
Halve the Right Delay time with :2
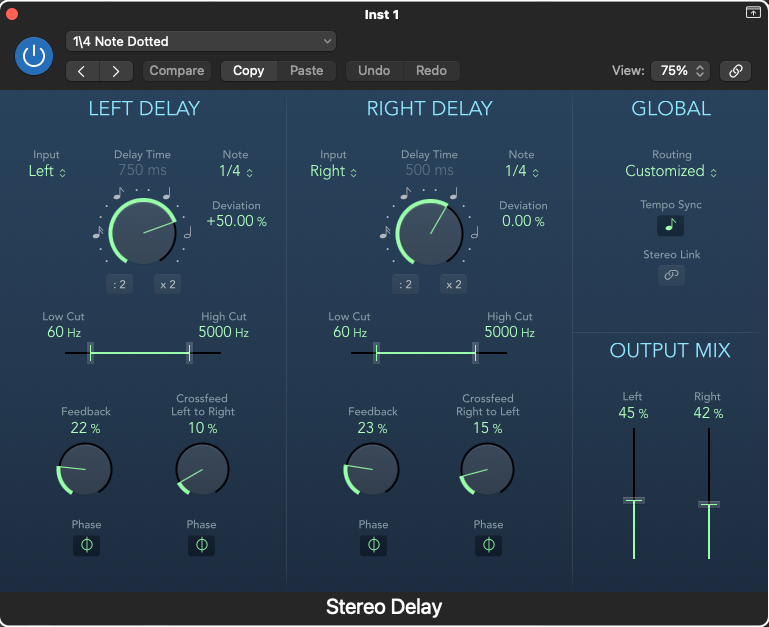tap(405, 285)
